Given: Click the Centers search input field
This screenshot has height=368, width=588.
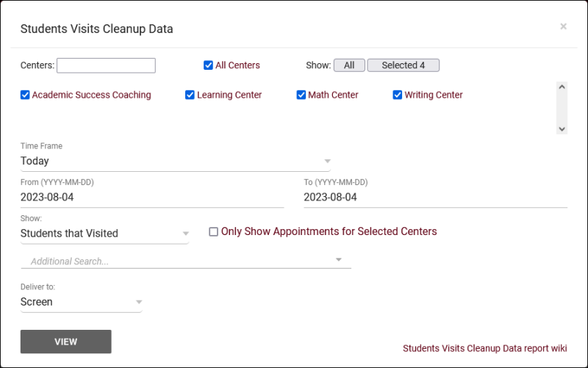Looking at the screenshot, I should [x=106, y=65].
